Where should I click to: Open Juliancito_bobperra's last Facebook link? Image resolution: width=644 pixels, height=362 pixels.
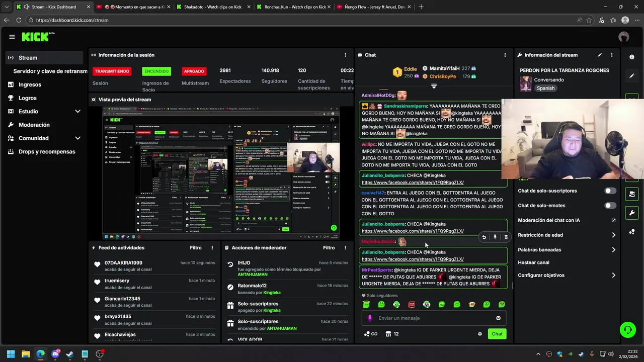(413, 259)
